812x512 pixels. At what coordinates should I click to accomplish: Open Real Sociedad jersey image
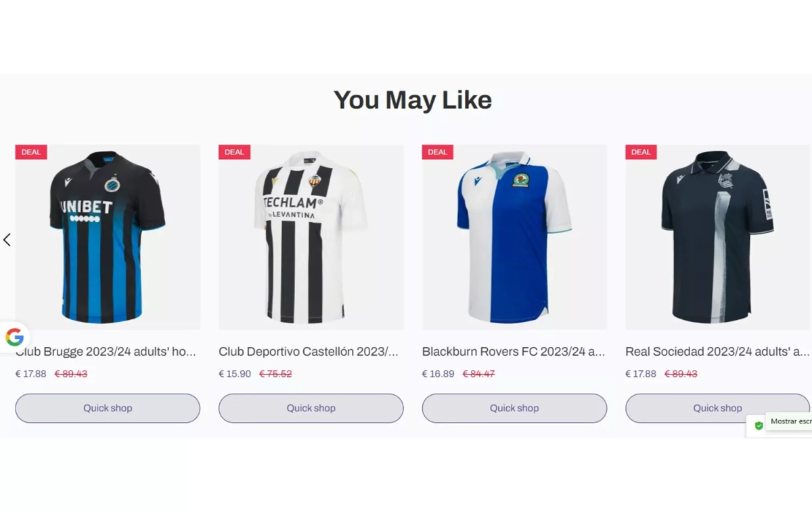point(717,237)
